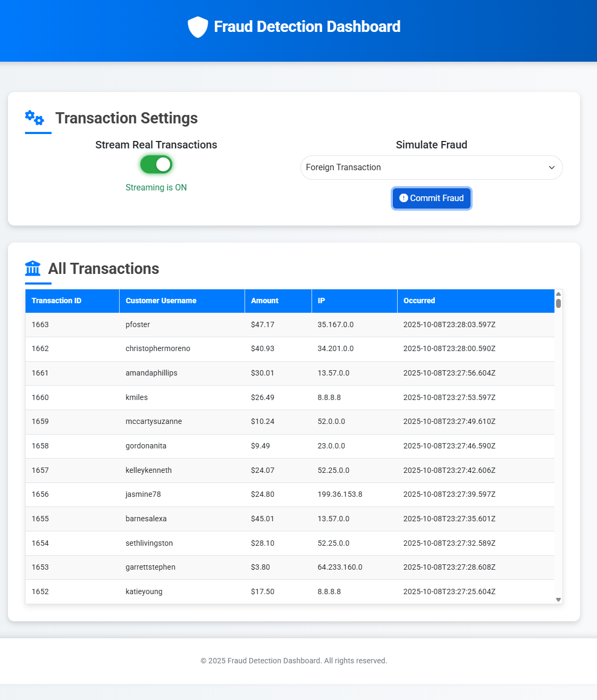597x700 pixels.
Task: Click the shield icon in the header
Action: click(198, 27)
